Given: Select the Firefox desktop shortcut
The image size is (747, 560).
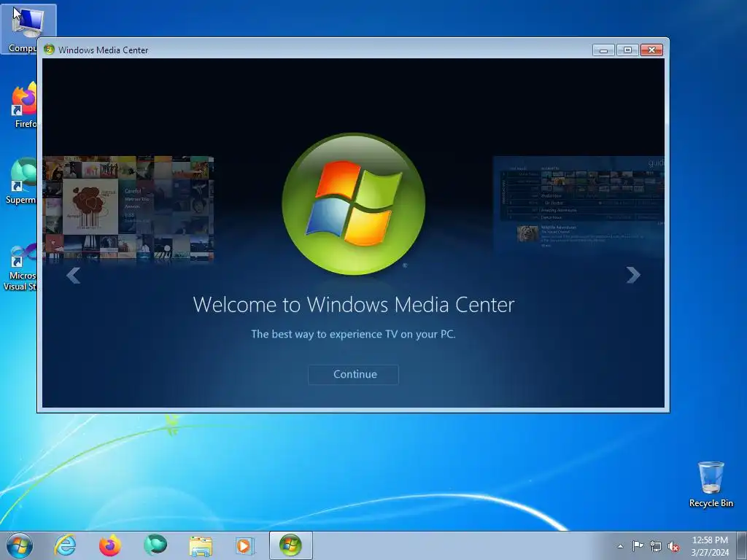Looking at the screenshot, I should (x=23, y=105).
